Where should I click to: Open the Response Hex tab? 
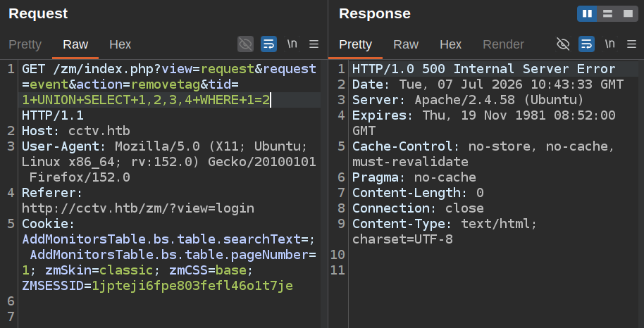tap(450, 44)
